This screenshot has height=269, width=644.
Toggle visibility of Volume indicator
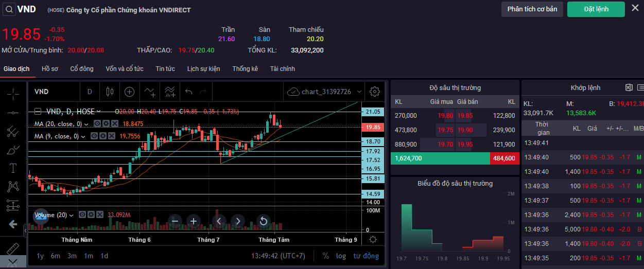(82, 215)
